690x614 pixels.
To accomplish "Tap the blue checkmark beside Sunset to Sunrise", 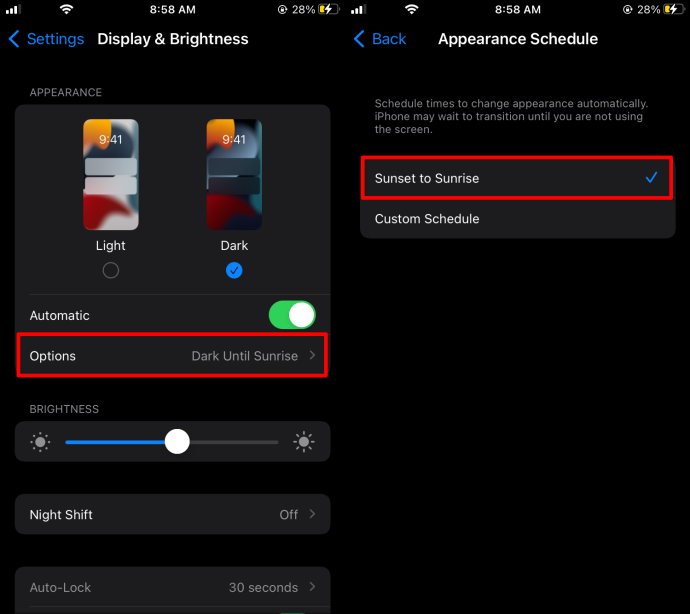I will click(x=651, y=177).
